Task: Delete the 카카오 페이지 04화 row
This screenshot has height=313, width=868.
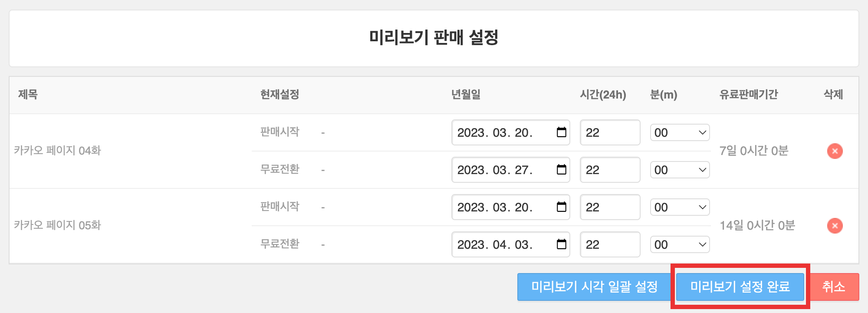Action: (x=835, y=151)
